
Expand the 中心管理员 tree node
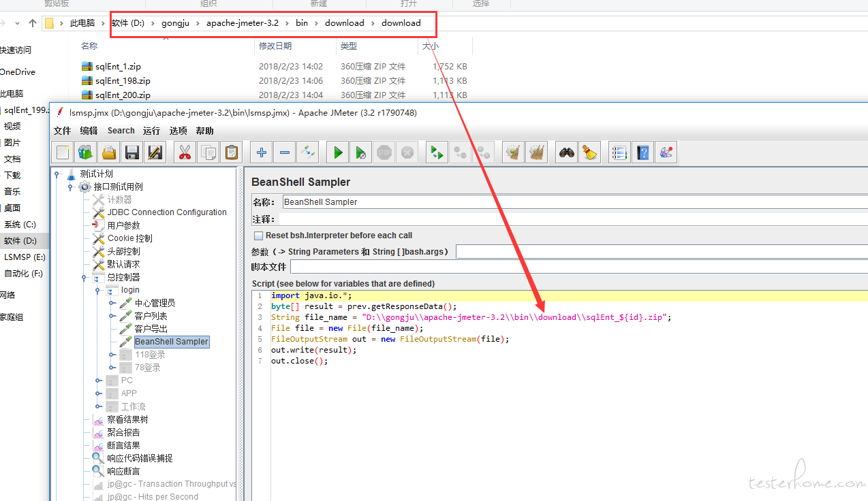[x=112, y=304]
